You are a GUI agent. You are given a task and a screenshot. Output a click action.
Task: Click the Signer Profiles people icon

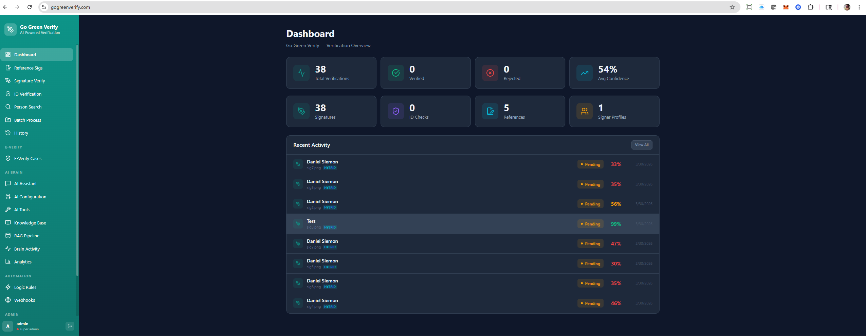(x=584, y=111)
